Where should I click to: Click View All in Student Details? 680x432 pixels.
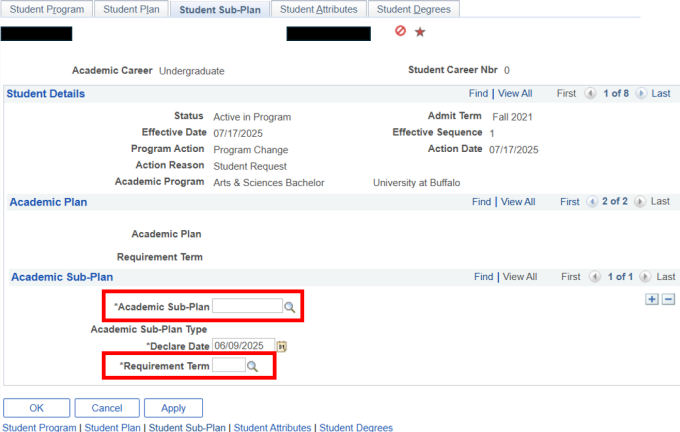point(516,93)
